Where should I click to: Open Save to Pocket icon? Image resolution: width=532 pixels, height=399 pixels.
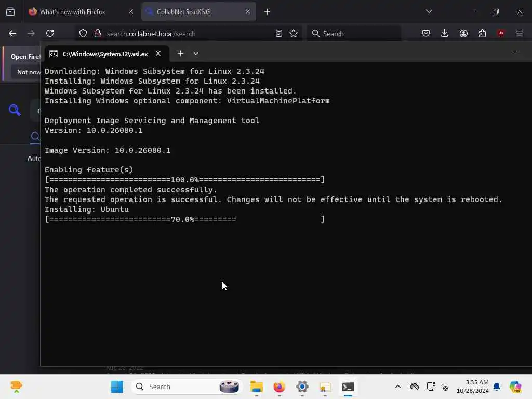point(426,33)
